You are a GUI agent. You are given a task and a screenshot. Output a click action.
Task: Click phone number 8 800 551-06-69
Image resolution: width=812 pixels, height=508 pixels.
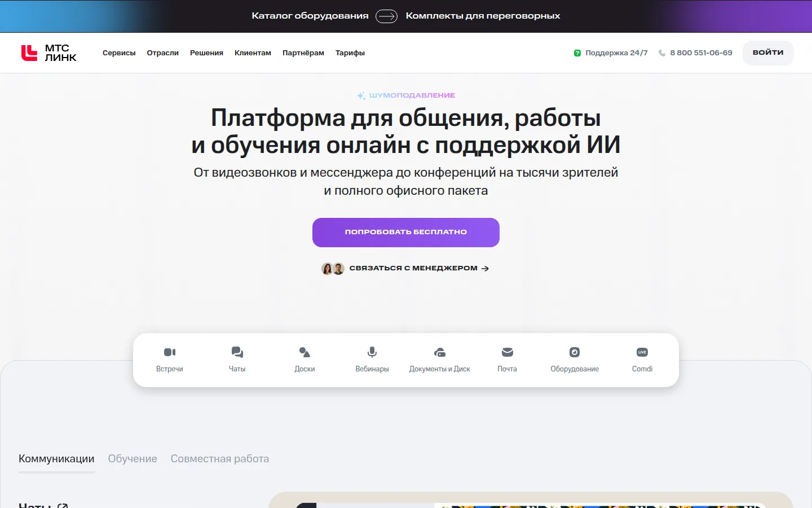coord(701,53)
